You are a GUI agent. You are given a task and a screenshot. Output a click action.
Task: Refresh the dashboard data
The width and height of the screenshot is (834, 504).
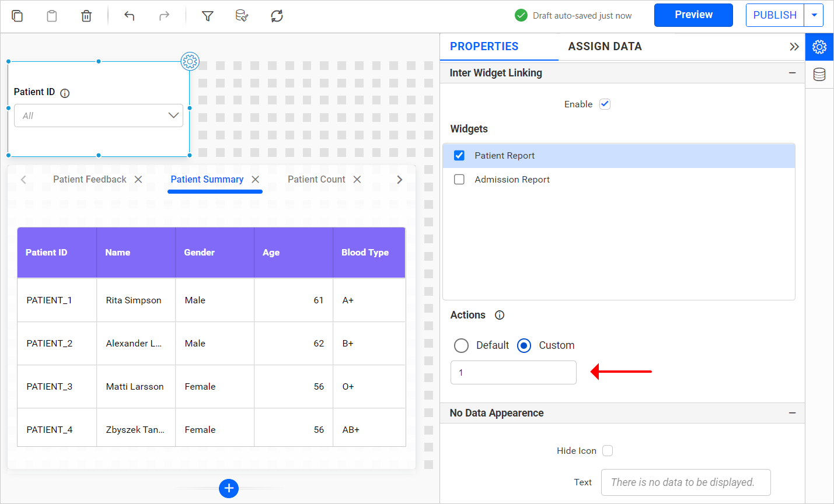(276, 16)
